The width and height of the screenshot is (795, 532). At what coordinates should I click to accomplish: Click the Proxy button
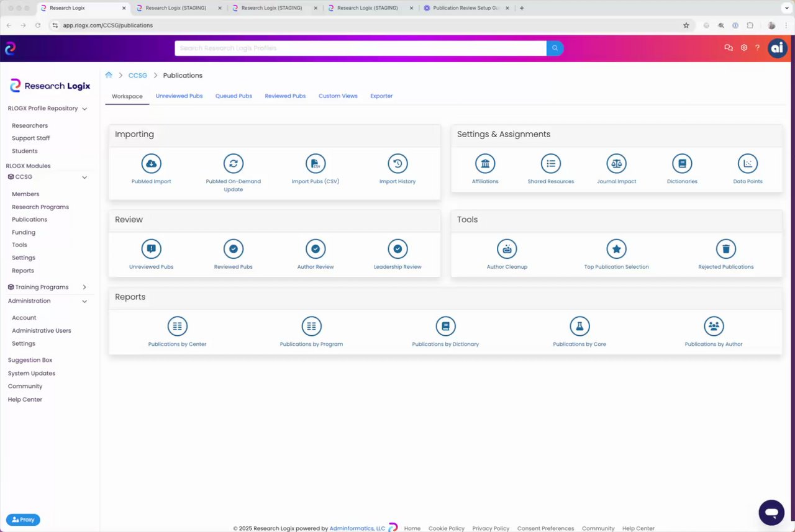pos(23,520)
